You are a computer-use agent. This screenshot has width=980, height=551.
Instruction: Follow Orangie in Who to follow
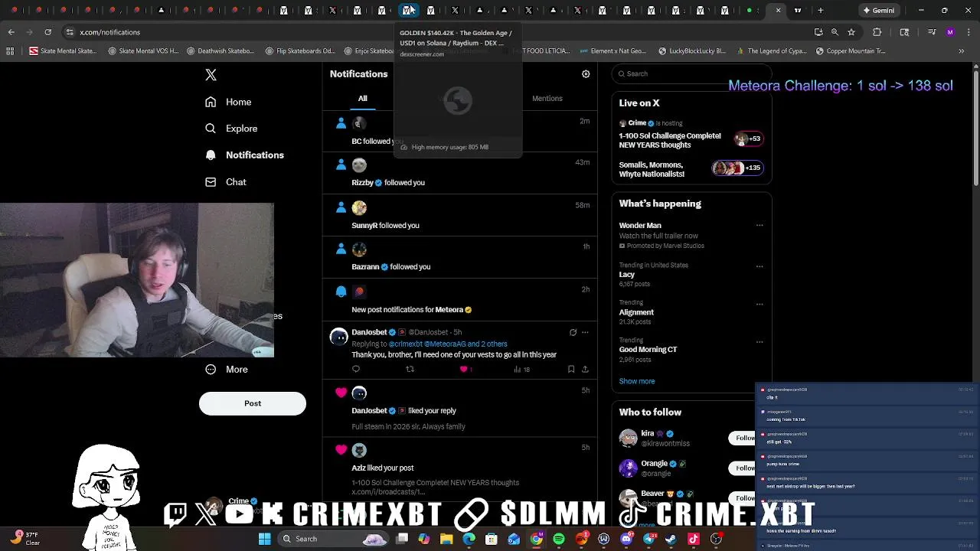coord(743,468)
